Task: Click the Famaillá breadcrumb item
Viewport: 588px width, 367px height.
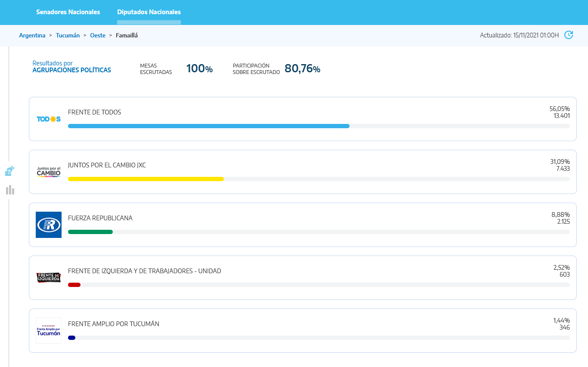Action: pos(127,35)
